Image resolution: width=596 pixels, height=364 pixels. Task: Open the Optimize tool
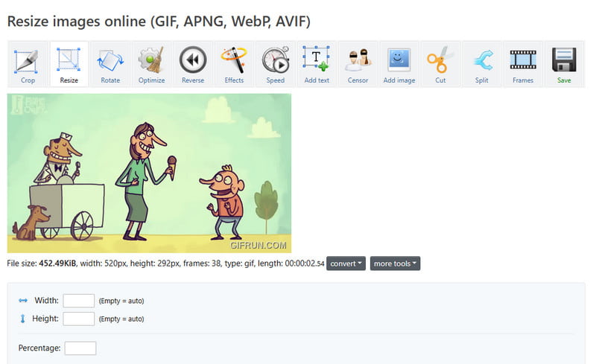tap(151, 64)
